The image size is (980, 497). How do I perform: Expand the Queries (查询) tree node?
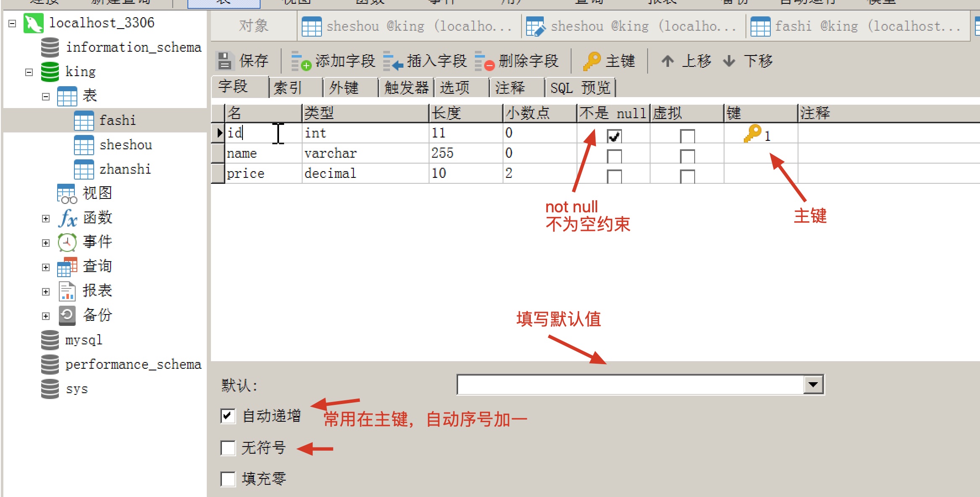tap(46, 267)
